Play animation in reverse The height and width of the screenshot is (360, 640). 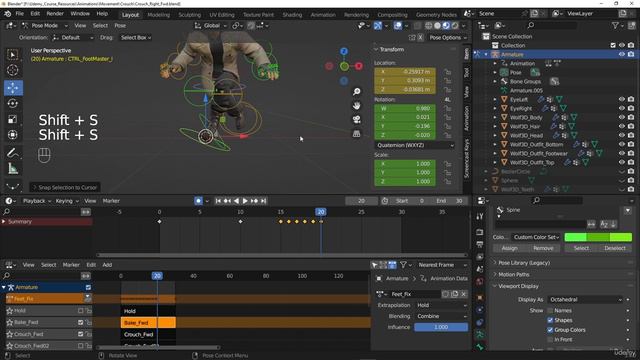coord(236,201)
